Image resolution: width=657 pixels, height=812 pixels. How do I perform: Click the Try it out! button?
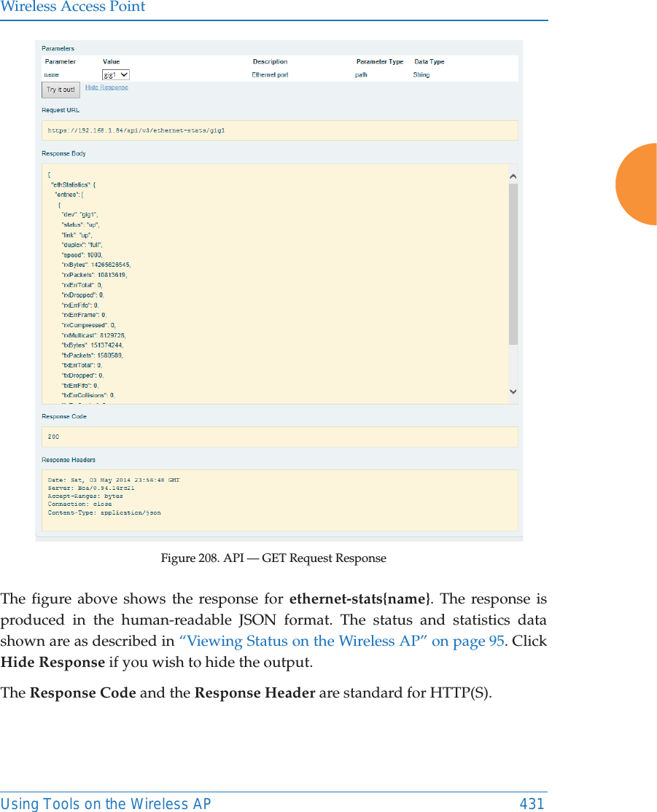point(61,89)
